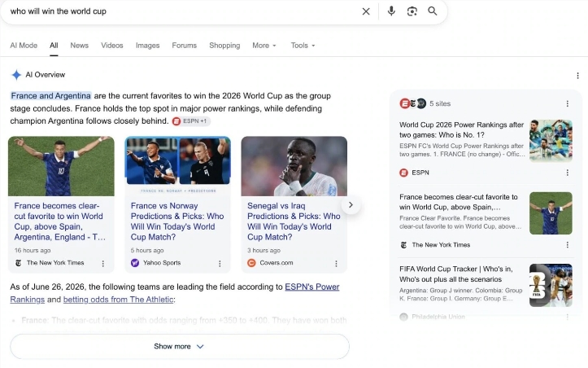
Task: Open 'France becomes clear-cut favorite' card headline
Action: (x=59, y=221)
